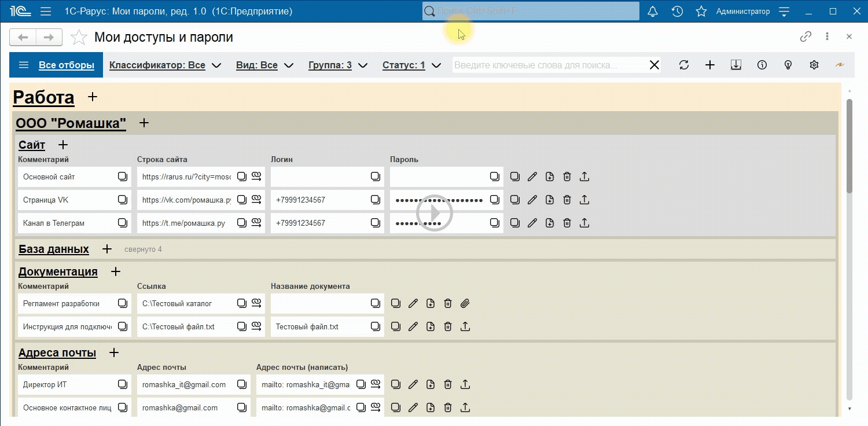Open service menu lines icon by Администратор
This screenshot has width=868, height=426.
pyautogui.click(x=784, y=11)
